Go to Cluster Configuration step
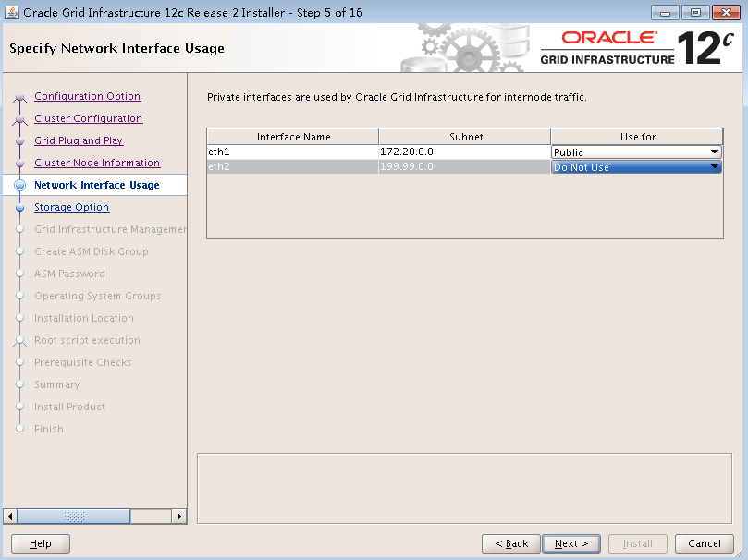Viewport: 748px width, 560px height. [x=88, y=118]
